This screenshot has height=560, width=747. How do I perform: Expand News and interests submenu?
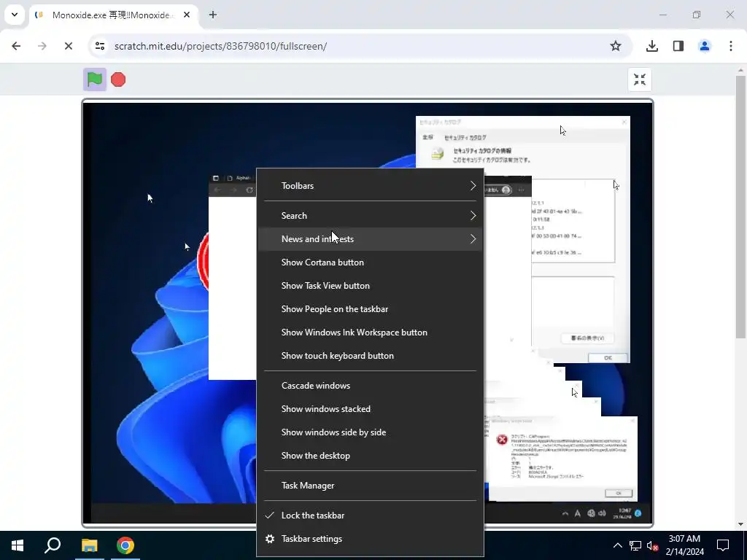coord(370,239)
